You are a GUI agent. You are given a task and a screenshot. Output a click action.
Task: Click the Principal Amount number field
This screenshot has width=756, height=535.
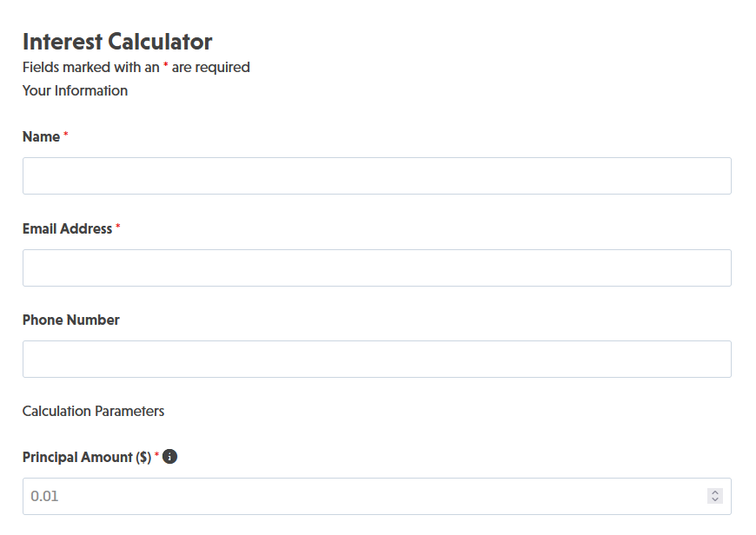[365, 496]
